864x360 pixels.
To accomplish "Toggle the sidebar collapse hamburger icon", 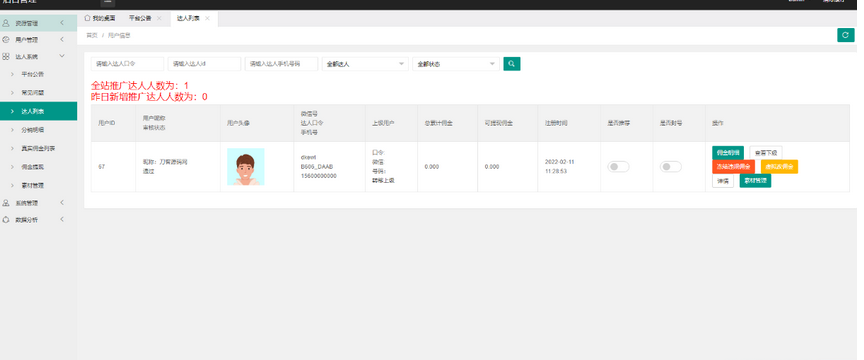I will [x=107, y=2].
